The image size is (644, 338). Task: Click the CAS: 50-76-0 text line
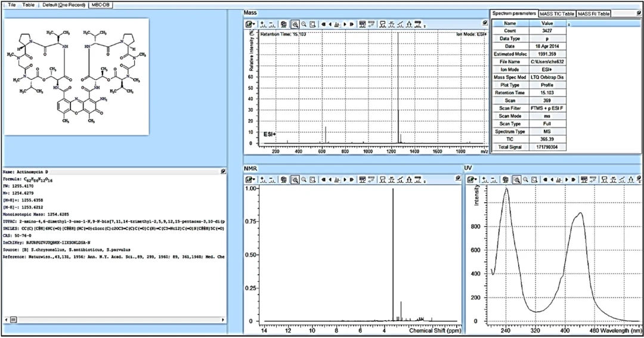[17, 235]
